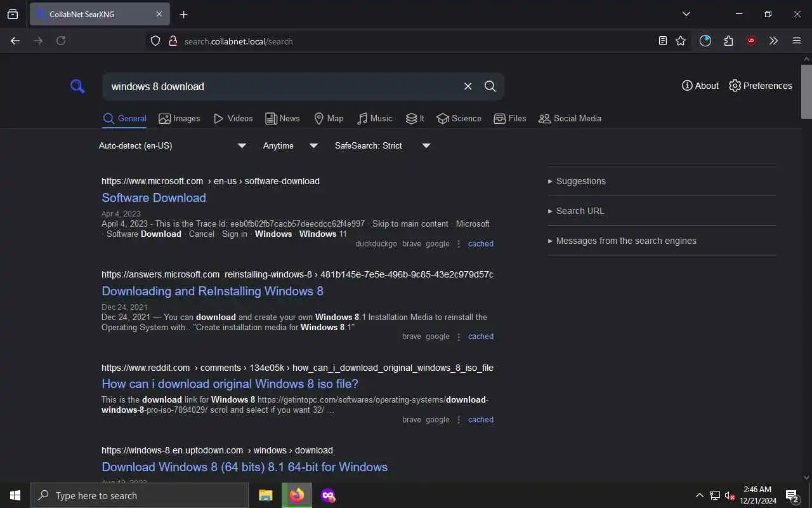Image resolution: width=812 pixels, height=508 pixels.
Task: Click the muted volume tray icon
Action: click(x=730, y=495)
